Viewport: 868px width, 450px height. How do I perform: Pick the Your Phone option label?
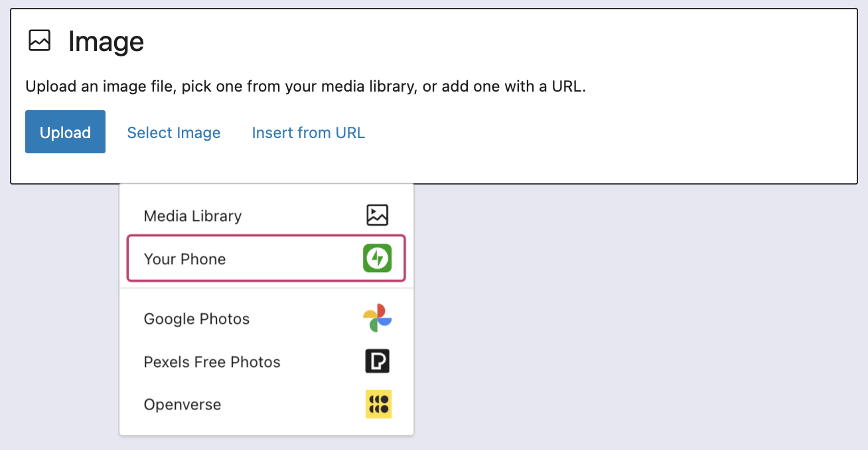point(184,259)
